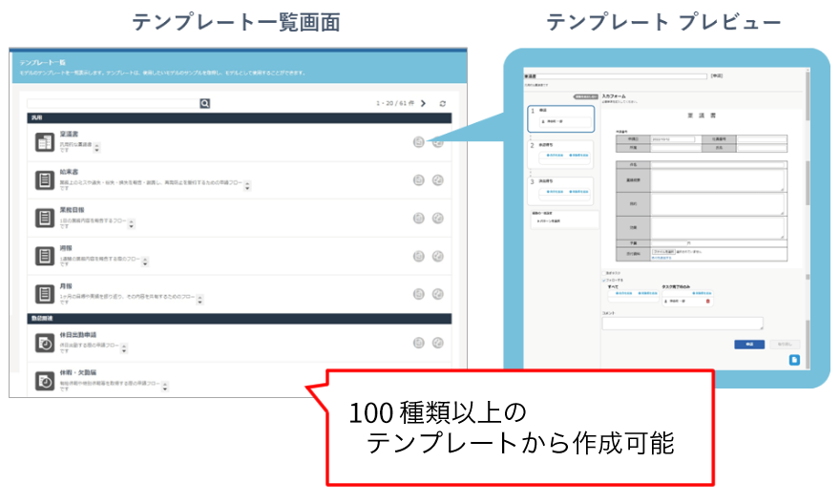This screenshot has width=840, height=504.
Task: Click the 月報 template document icon
Action: 45,294
